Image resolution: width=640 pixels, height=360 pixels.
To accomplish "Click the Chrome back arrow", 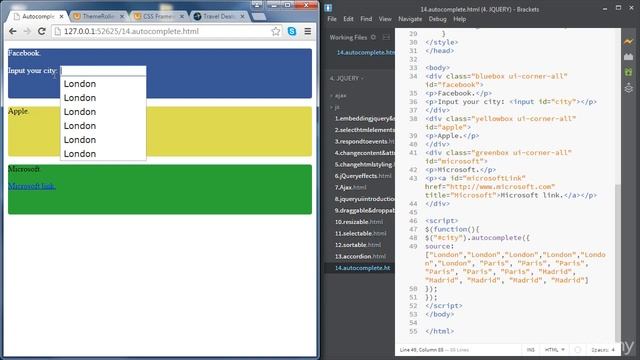I will point(13,31).
